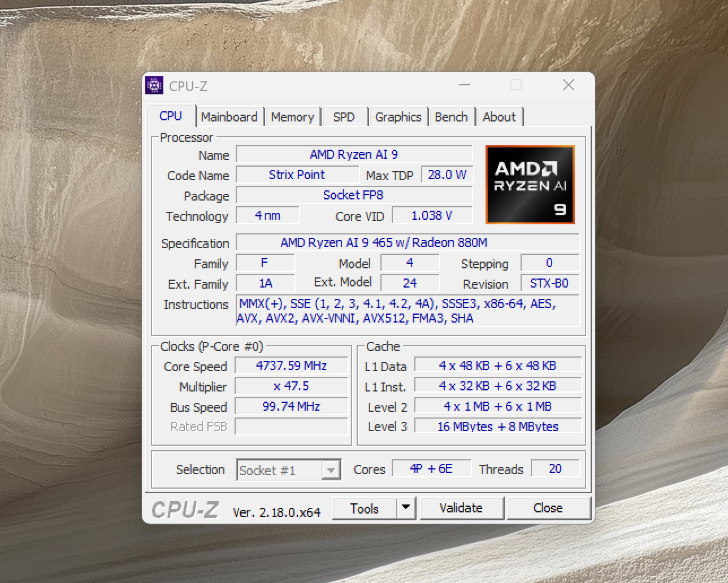
Task: Click the Close button at bottom
Action: [x=548, y=508]
